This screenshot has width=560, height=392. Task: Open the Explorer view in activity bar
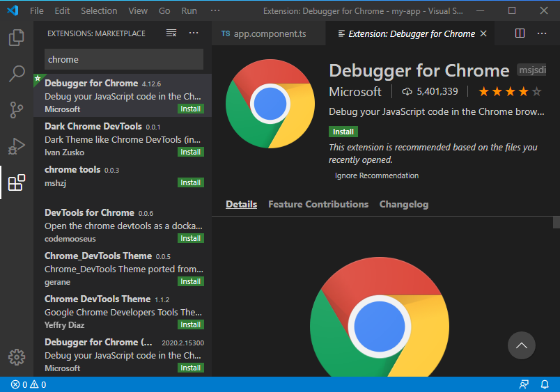tap(17, 38)
